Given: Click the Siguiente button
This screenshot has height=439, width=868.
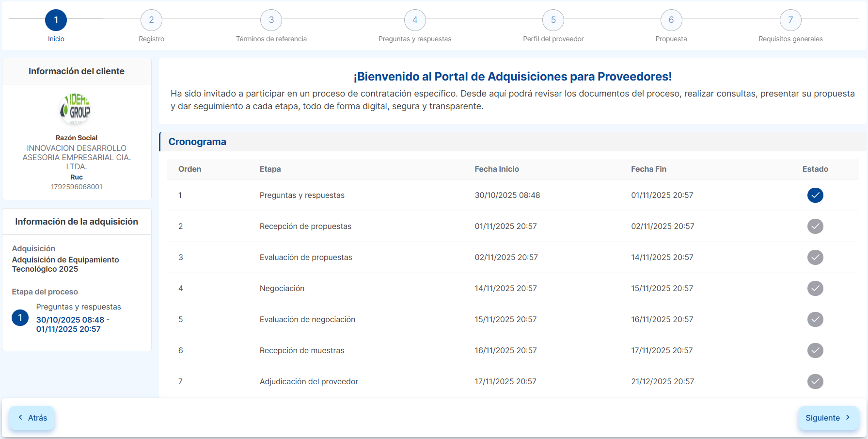Looking at the screenshot, I should 829,418.
